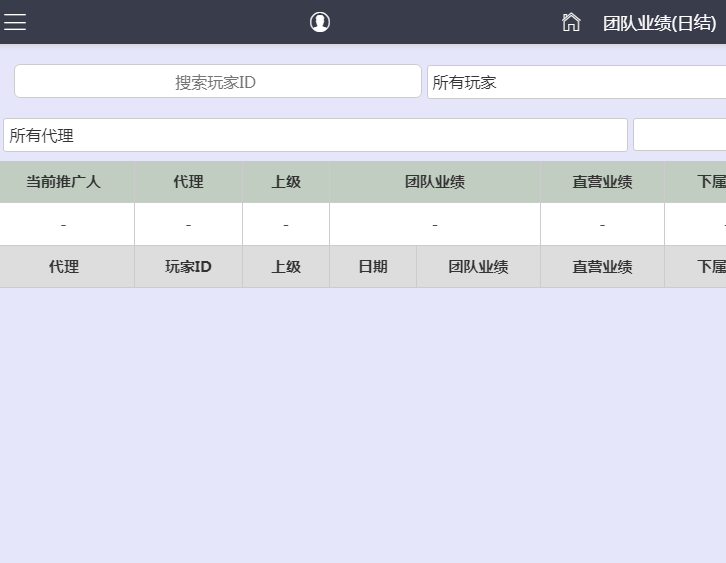This screenshot has height=563, width=726.
Task: Select the 当前推广人 column header
Action: [x=63, y=182]
